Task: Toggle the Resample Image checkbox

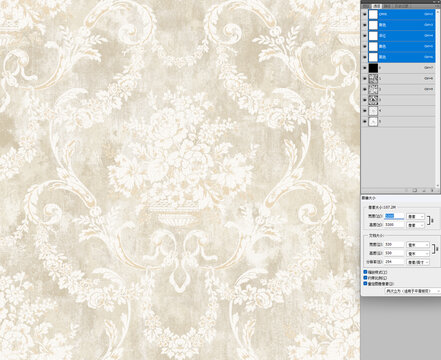Action: point(365,283)
